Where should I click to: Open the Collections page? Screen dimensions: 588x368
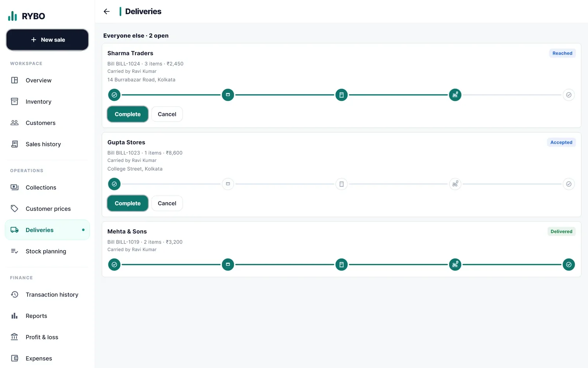pyautogui.click(x=47, y=187)
